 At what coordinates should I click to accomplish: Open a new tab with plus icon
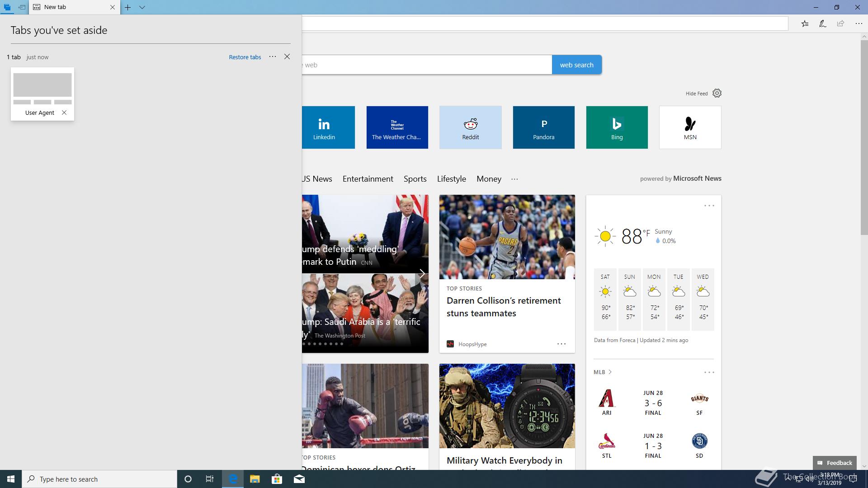(x=128, y=7)
